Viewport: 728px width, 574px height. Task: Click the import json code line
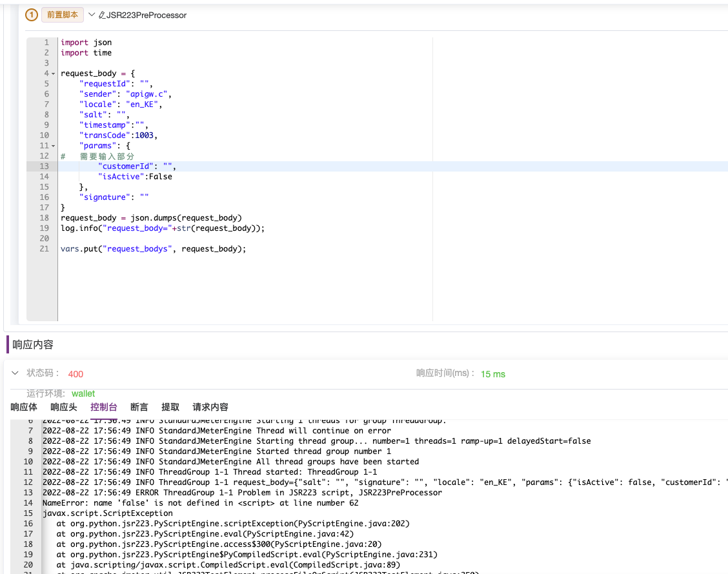pyautogui.click(x=86, y=42)
